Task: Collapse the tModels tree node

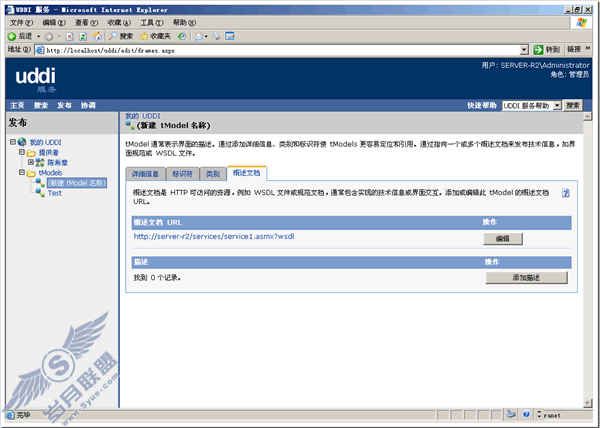Action: tap(22, 173)
